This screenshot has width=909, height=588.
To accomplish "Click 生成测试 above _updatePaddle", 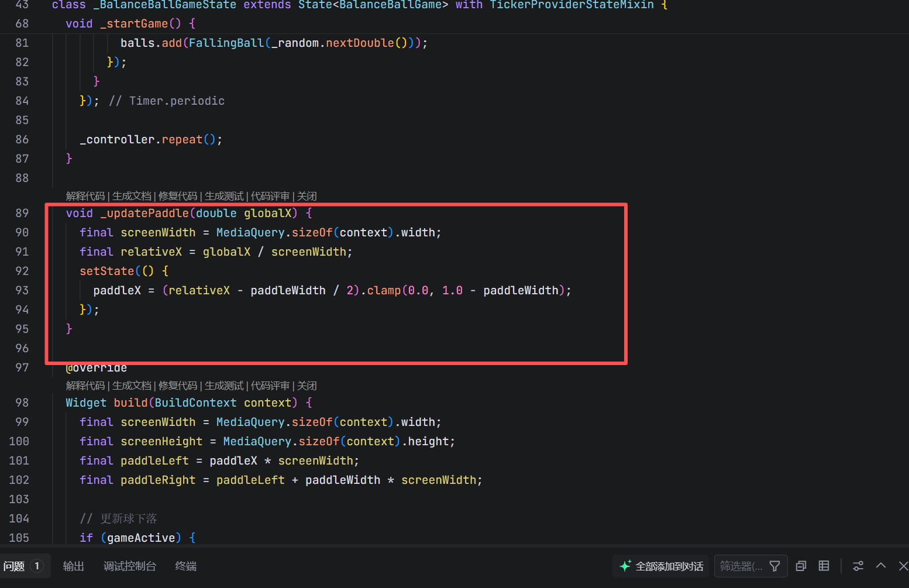I will click(224, 196).
